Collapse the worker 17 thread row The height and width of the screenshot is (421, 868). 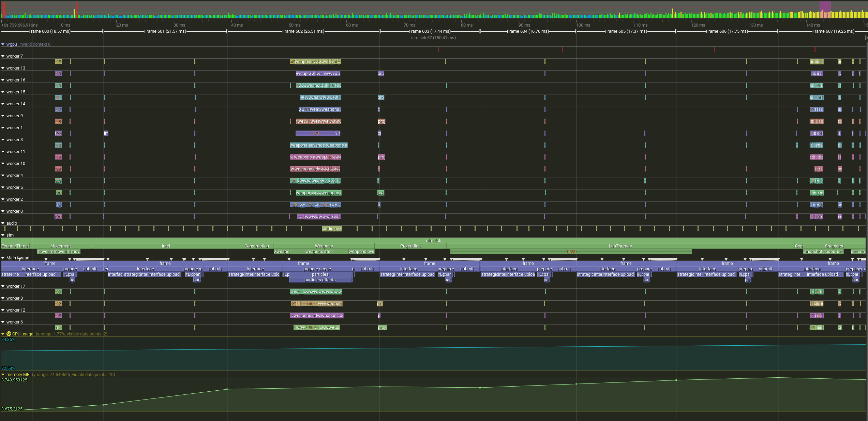coord(3,286)
